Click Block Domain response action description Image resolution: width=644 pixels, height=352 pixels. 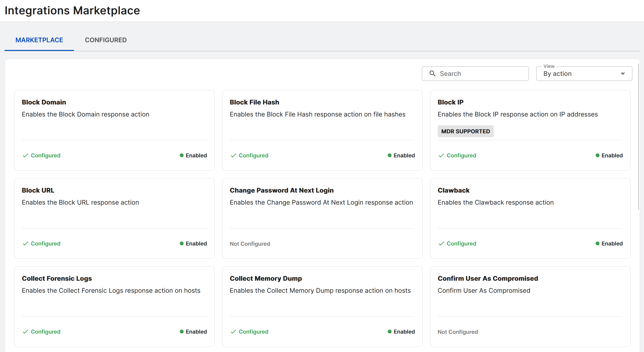[x=86, y=114]
